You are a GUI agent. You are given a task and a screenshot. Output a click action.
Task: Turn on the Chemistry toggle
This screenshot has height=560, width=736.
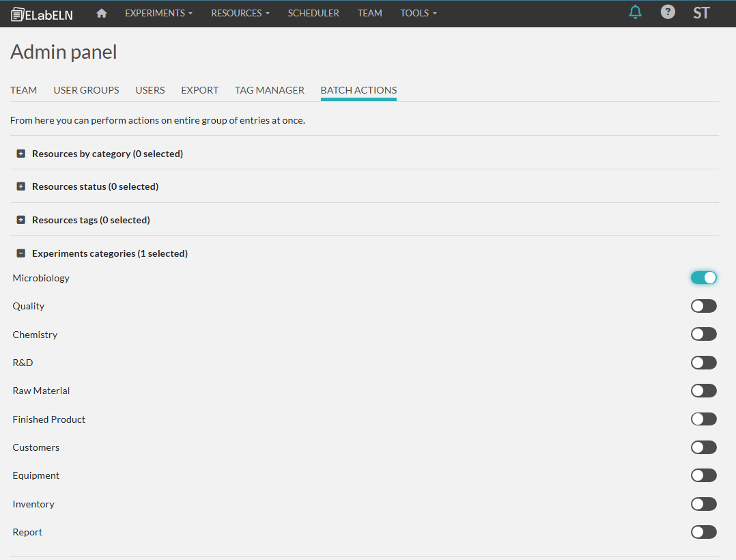pos(703,335)
